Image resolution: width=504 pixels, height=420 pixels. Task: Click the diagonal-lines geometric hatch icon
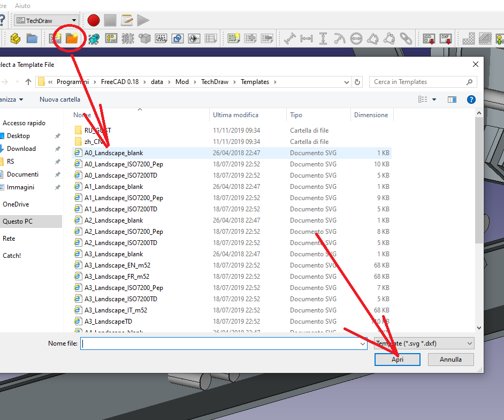(485, 39)
